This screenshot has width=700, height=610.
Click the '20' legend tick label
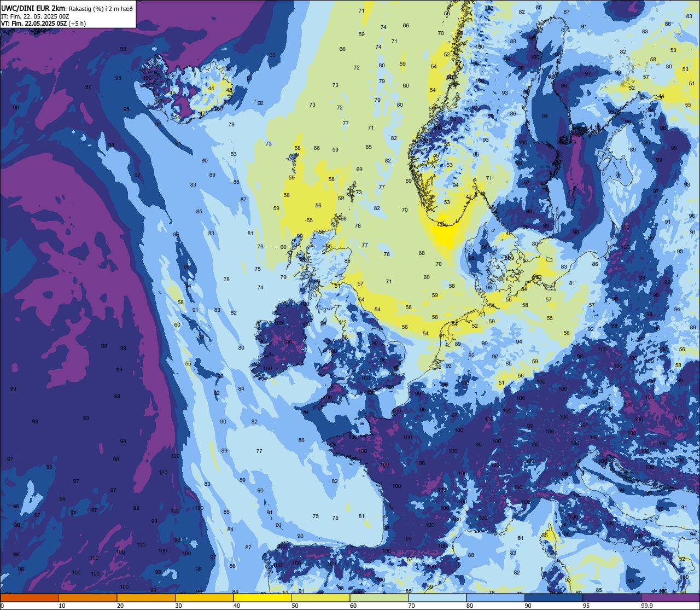[x=120, y=606]
